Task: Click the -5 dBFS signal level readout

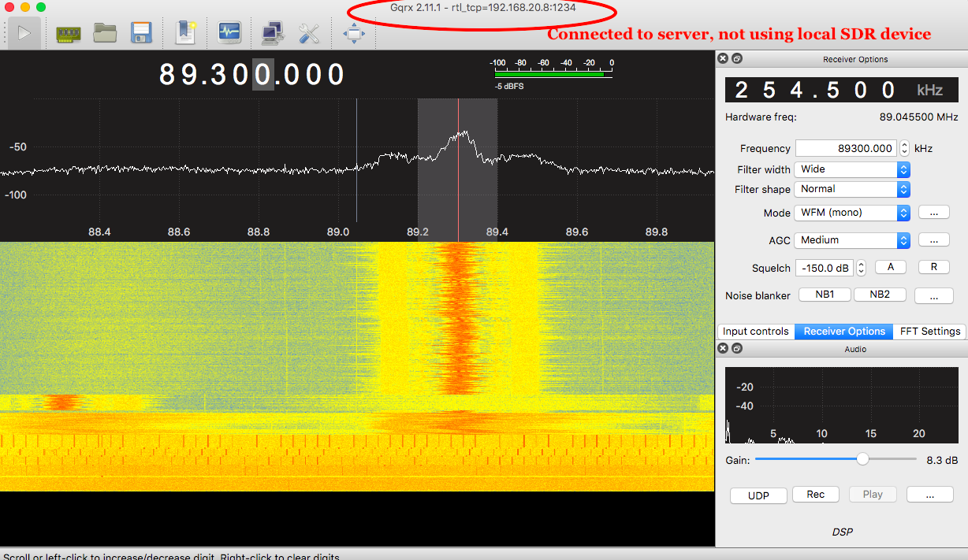Action: click(x=509, y=87)
